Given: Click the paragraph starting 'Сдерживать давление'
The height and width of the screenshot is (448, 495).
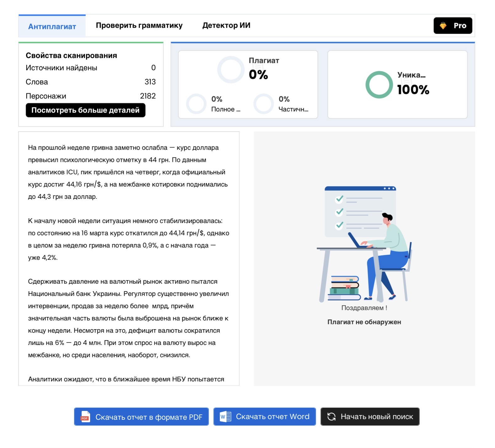Looking at the screenshot, I should point(128,318).
